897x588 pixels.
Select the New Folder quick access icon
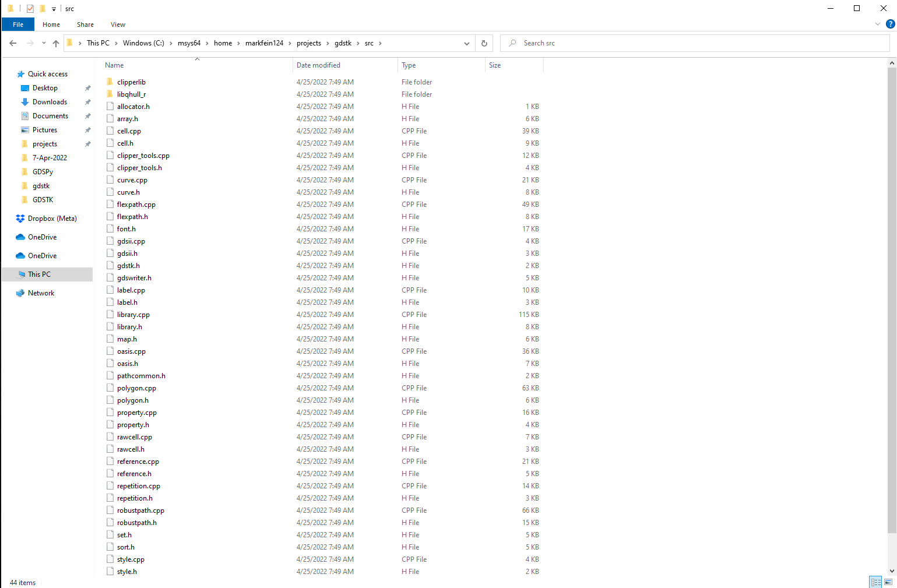pos(41,8)
